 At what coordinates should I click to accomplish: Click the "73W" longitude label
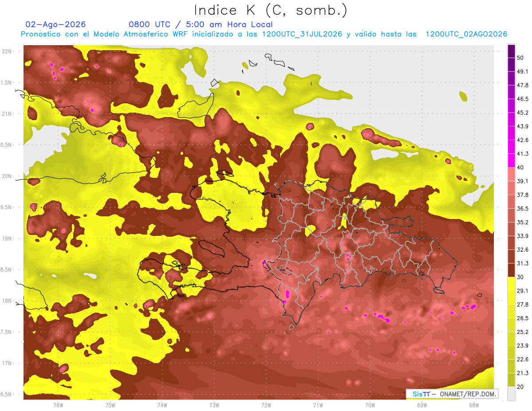214,405
